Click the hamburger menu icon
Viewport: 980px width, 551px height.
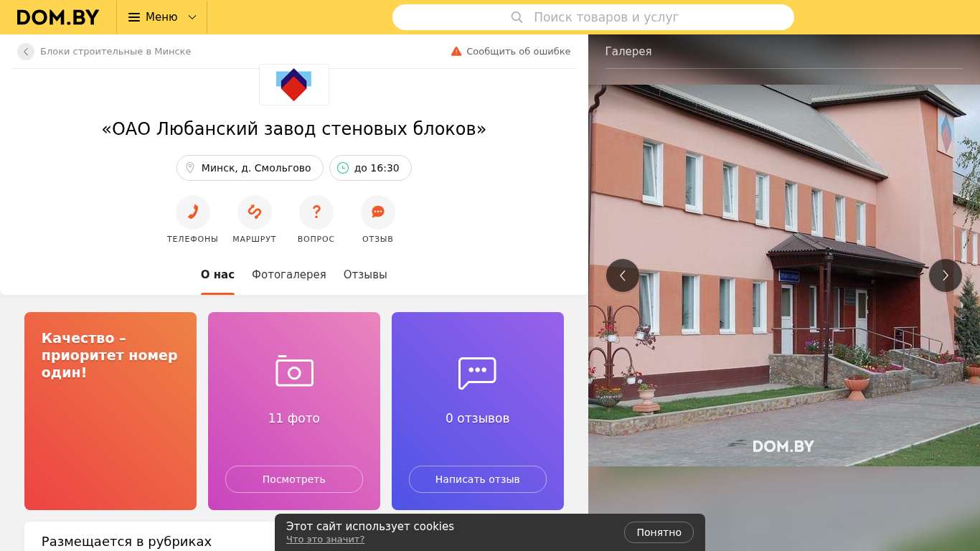click(134, 17)
